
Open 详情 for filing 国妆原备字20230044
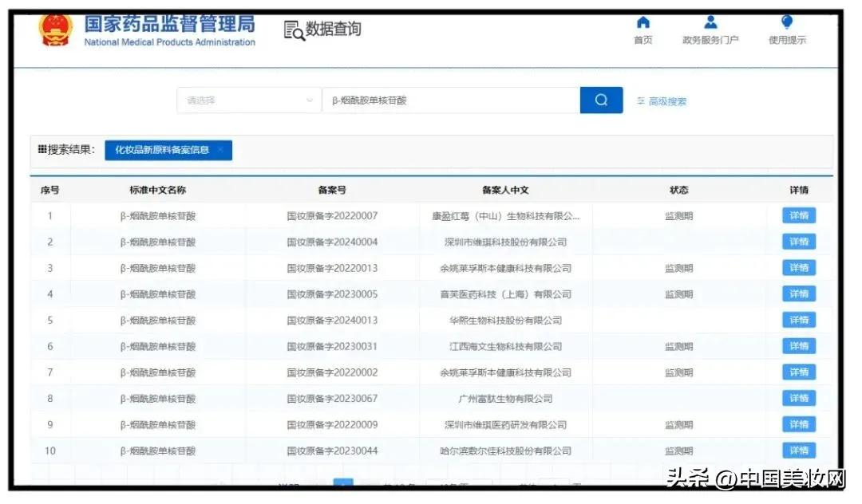pyautogui.click(x=799, y=451)
